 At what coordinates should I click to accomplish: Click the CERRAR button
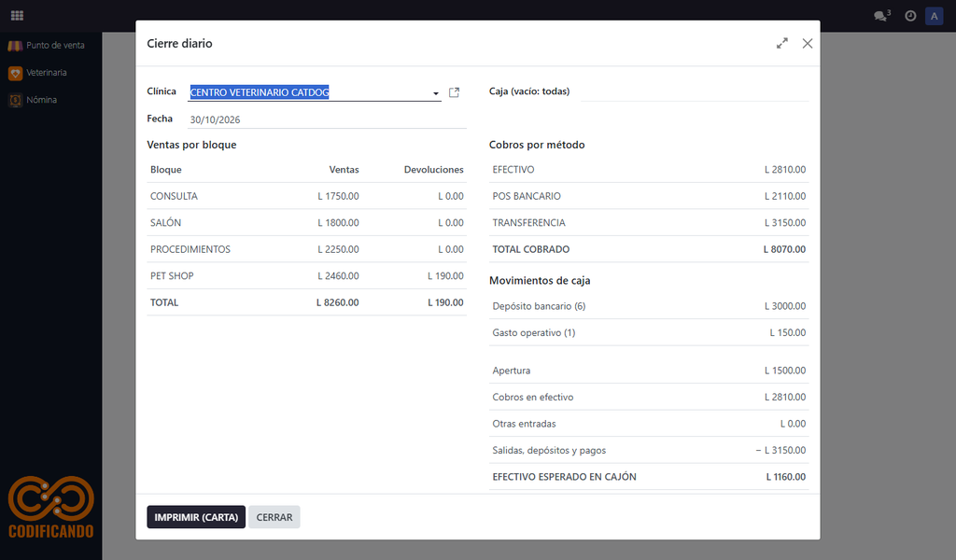(274, 517)
